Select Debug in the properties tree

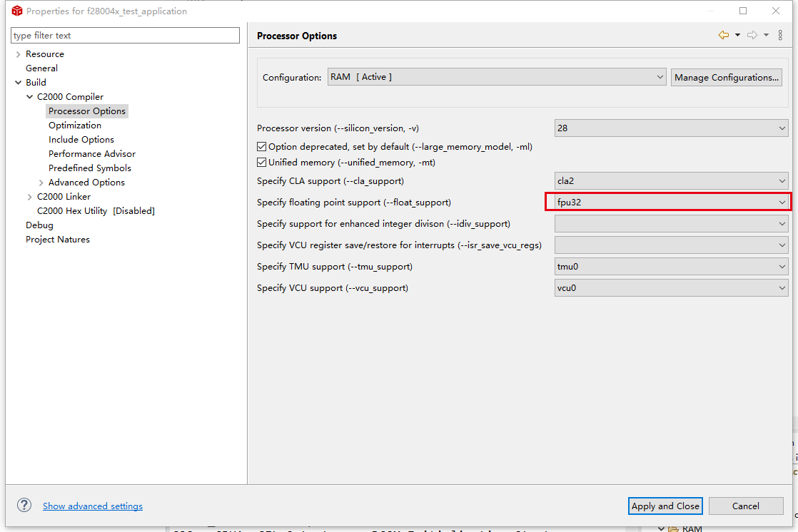40,225
